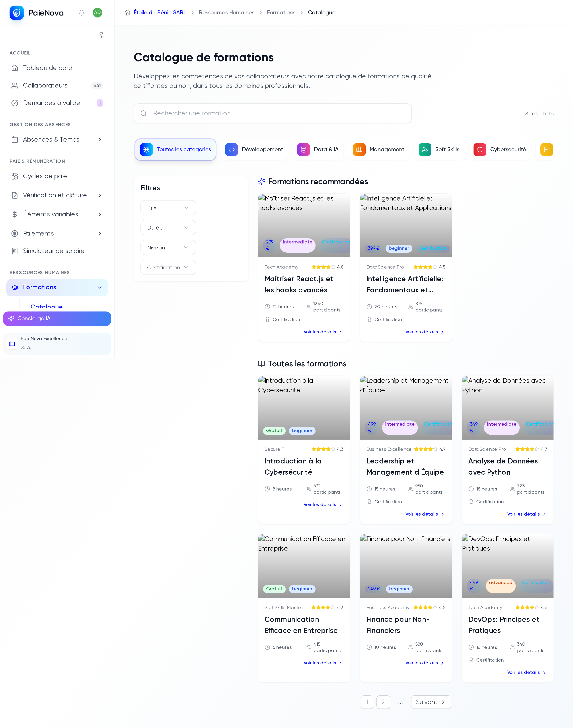Click the PaieNova logo icon
This screenshot has height=728, width=573.
point(17,13)
